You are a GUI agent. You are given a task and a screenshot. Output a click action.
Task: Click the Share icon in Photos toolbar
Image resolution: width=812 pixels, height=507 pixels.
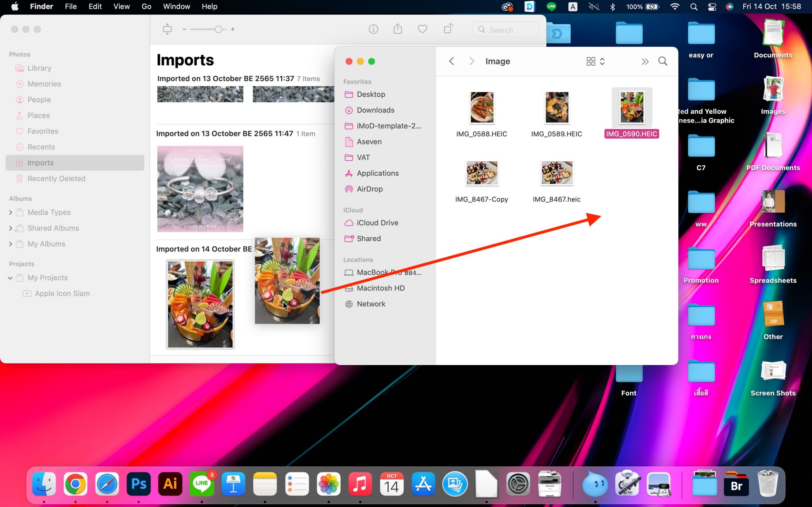pyautogui.click(x=398, y=29)
